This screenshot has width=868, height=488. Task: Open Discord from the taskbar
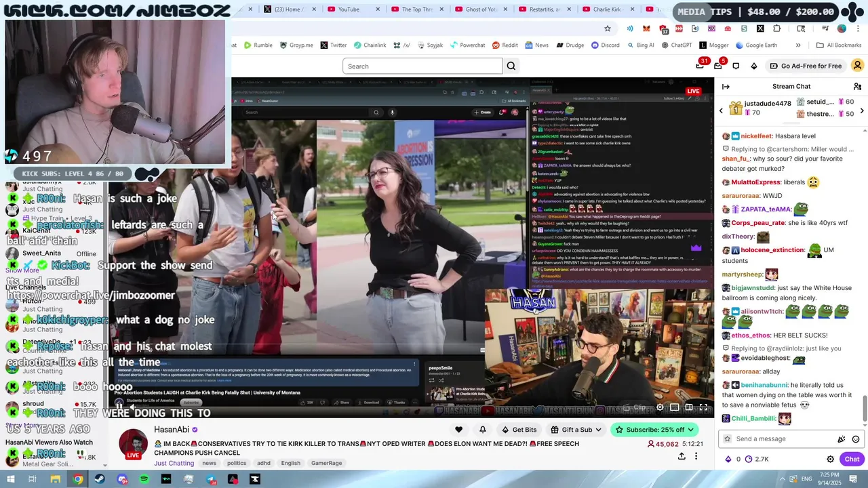pyautogui.click(x=122, y=479)
